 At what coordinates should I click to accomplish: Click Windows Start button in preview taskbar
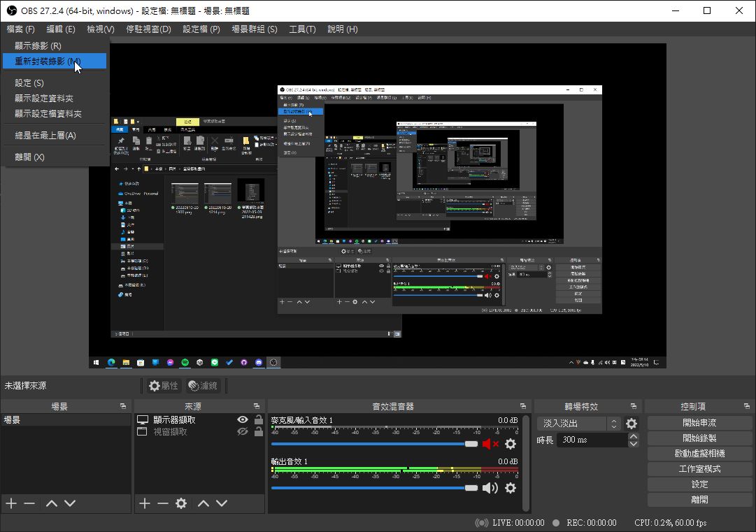[97, 362]
